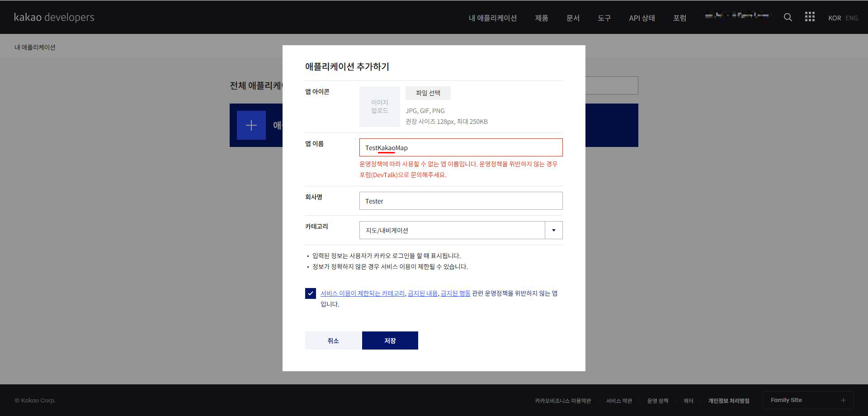Click the Family Site plus icon

pyautogui.click(x=843, y=400)
